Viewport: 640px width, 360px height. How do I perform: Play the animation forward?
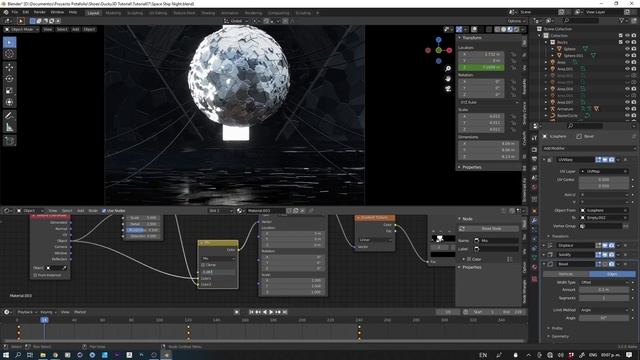271,312
